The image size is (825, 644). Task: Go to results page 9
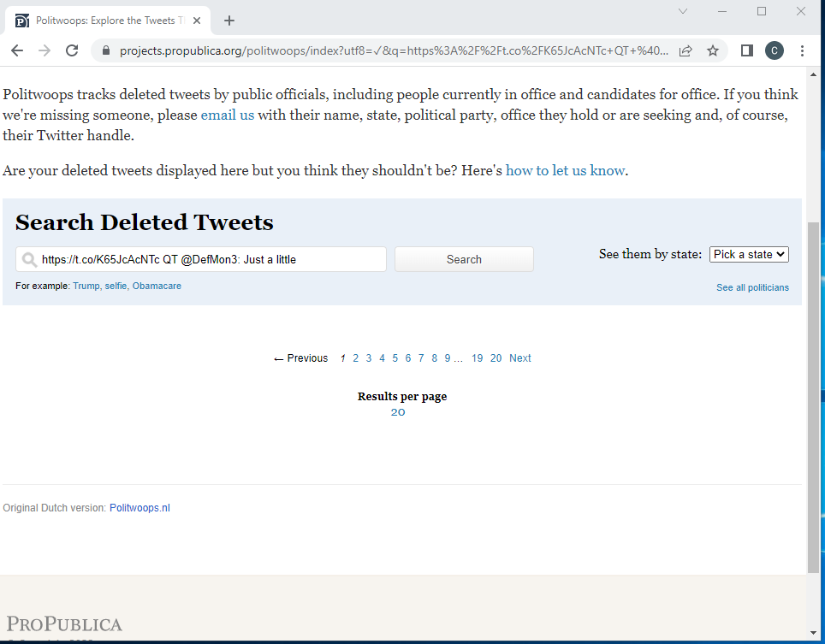point(448,358)
